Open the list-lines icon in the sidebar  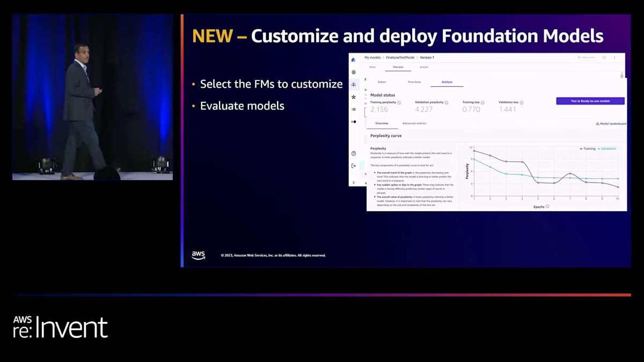(x=353, y=109)
